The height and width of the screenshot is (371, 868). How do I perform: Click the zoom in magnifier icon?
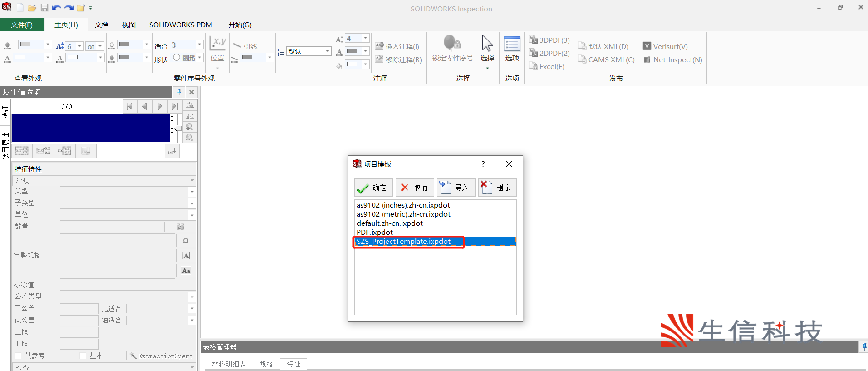coord(190,127)
